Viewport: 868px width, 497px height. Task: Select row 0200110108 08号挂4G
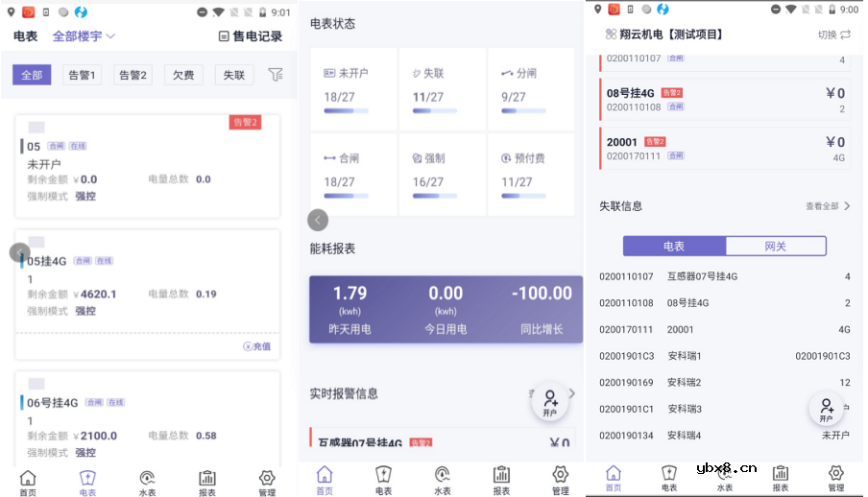click(x=725, y=303)
